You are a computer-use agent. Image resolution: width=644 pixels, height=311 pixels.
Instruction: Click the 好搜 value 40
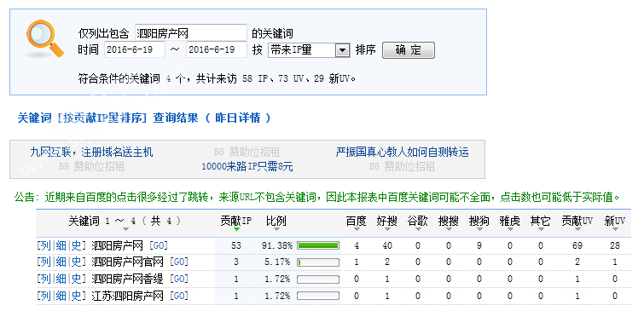point(387,245)
